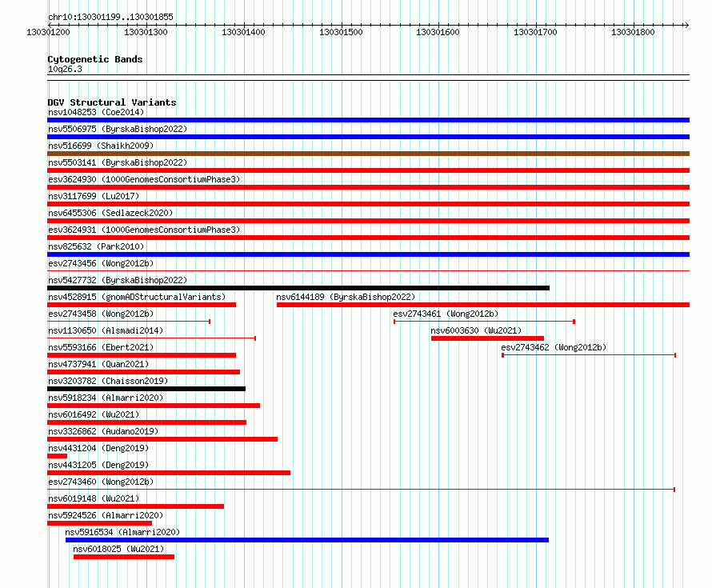Click esv3624931 (1000GenomesConsortiumPhase3) label
Screen dimensions: 712x588
[144, 230]
